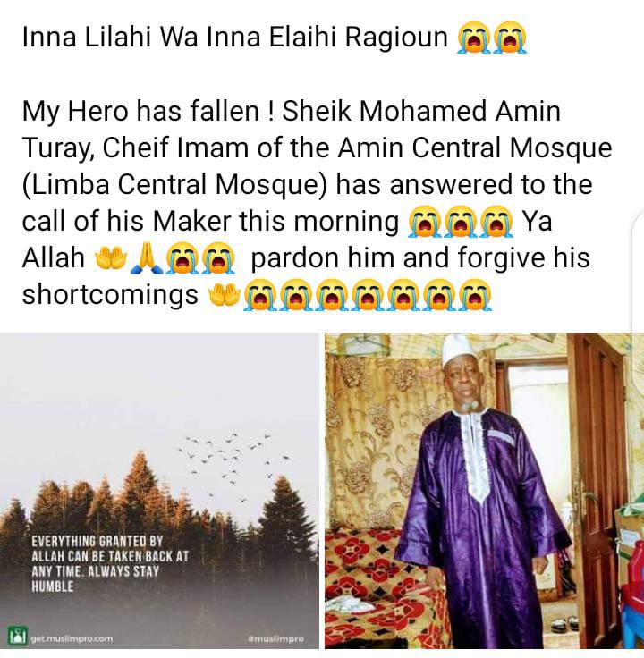Click the last crying emoji in the post
The height and width of the screenshot is (658, 644).
pyautogui.click(x=475, y=295)
